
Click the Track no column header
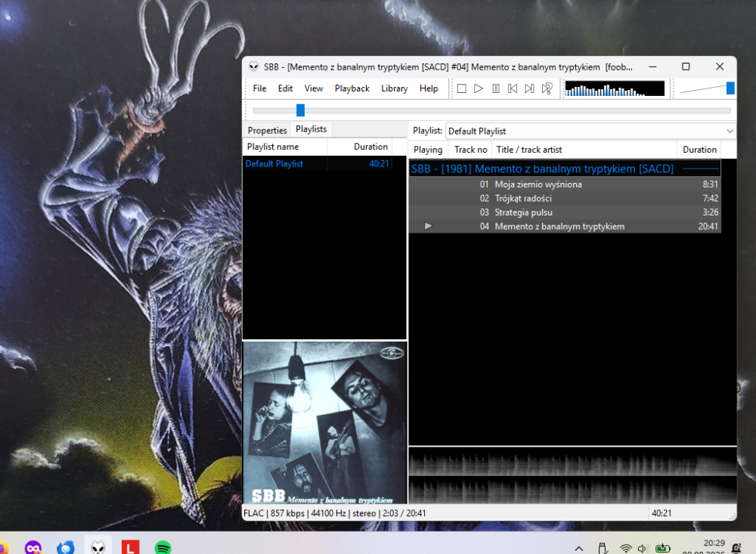pyautogui.click(x=470, y=150)
